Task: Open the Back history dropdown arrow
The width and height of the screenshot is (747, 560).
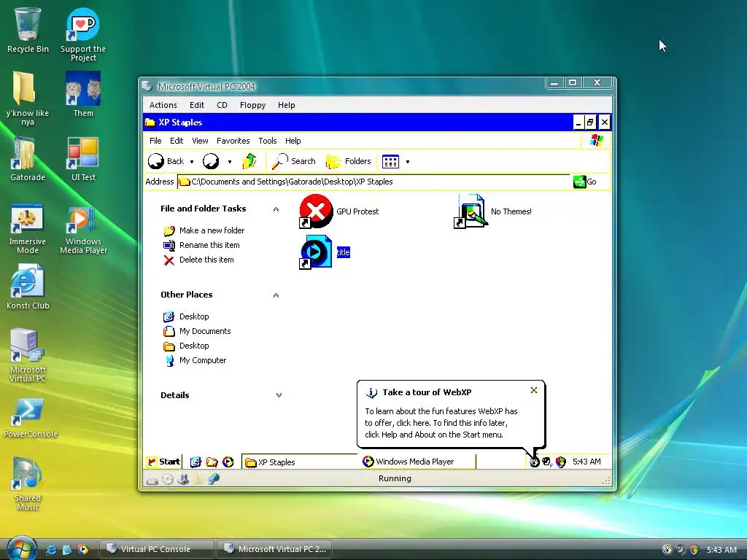Action: 192,162
